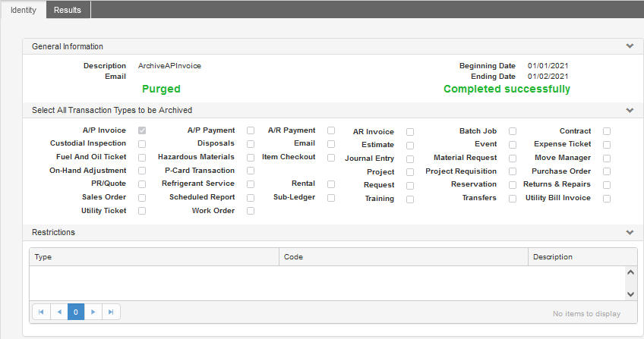Go to last page in Restrictions pager
This screenshot has height=339, width=644.
pyautogui.click(x=111, y=312)
